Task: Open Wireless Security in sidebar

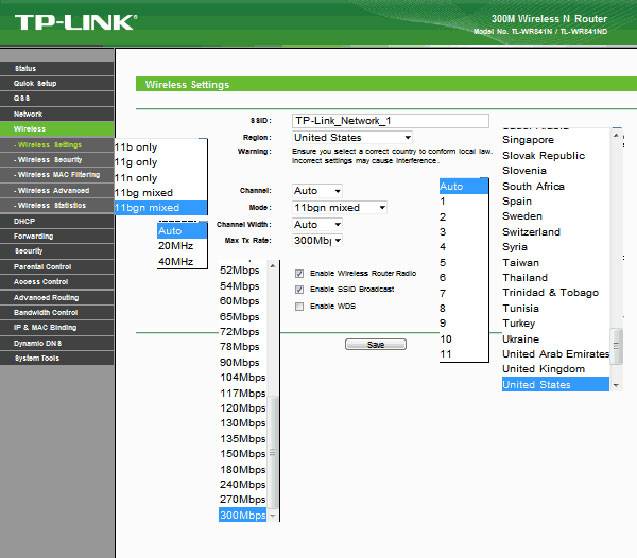Action: 50,160
